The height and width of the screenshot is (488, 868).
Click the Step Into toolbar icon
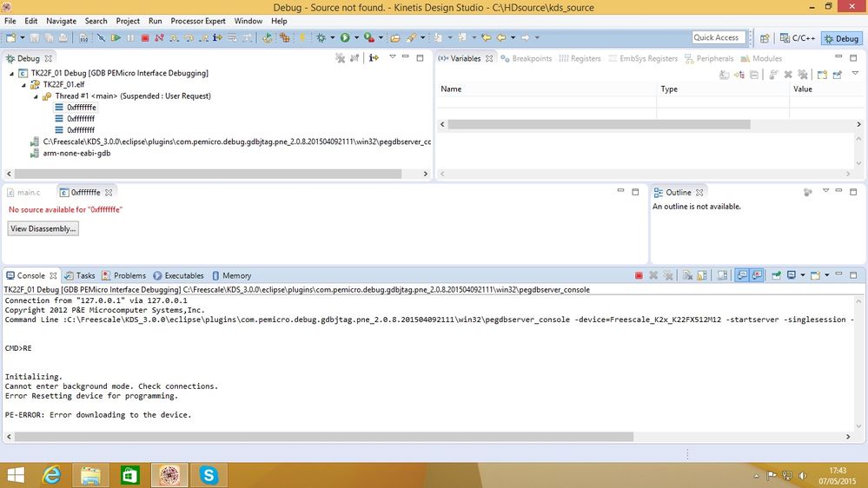click(174, 37)
